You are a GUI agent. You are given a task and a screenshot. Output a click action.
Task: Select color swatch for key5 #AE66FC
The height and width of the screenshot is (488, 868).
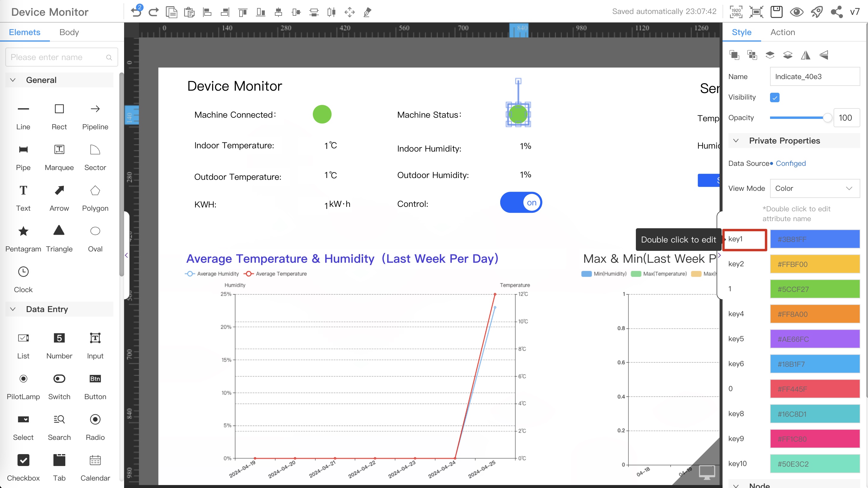(x=814, y=339)
